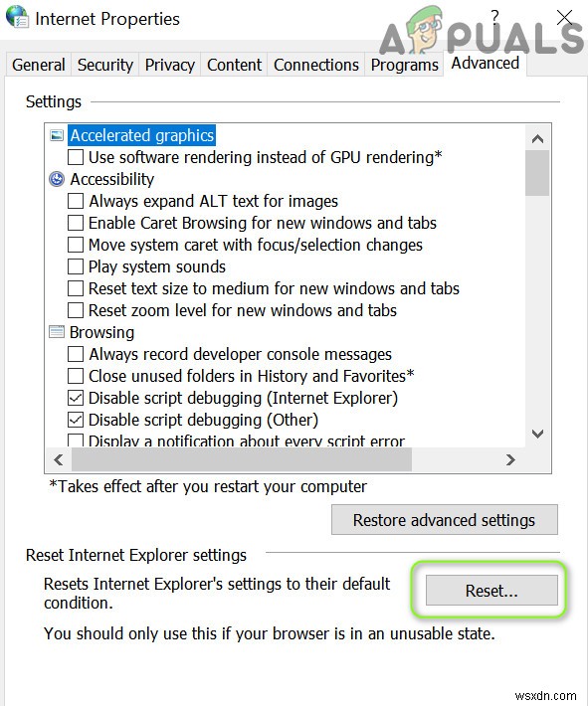Viewport: 588px width, 706px height.
Task: Click settings list scroll up arrow
Action: point(537,138)
